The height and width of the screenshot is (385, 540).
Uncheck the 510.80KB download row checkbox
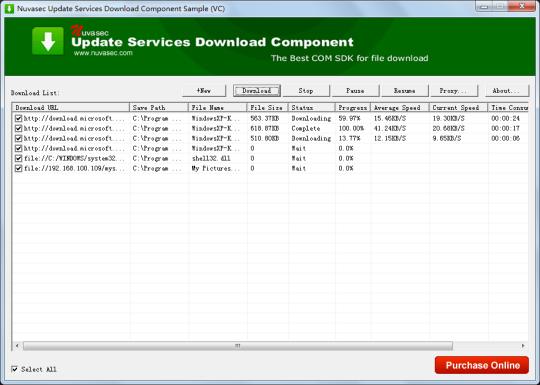point(18,138)
